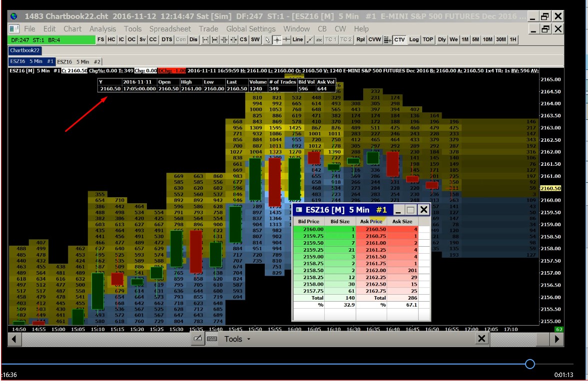This screenshot has width=588, height=390.
Task: Open the Analysis menu
Action: 102,29
